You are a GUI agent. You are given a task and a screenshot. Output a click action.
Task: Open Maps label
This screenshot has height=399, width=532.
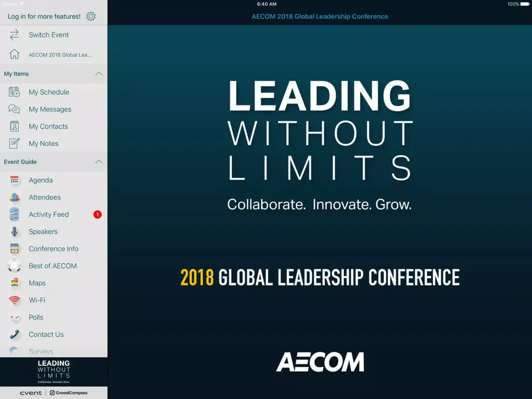(x=37, y=283)
